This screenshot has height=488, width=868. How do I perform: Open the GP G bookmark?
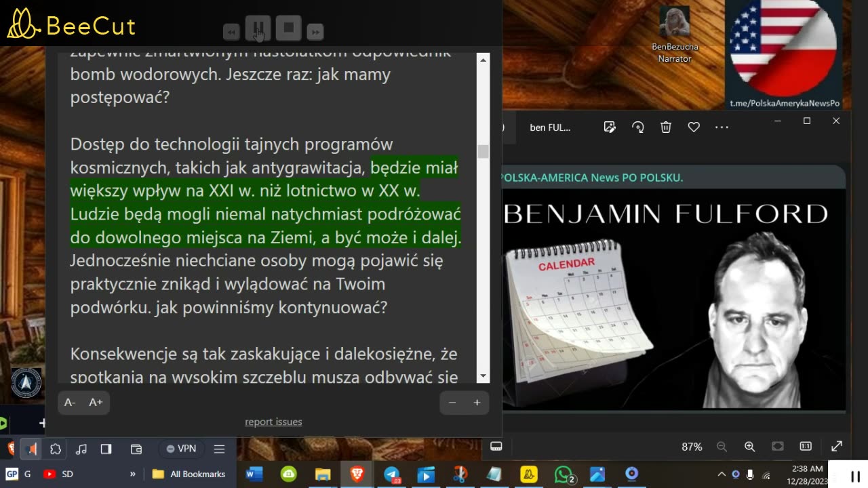(18, 474)
